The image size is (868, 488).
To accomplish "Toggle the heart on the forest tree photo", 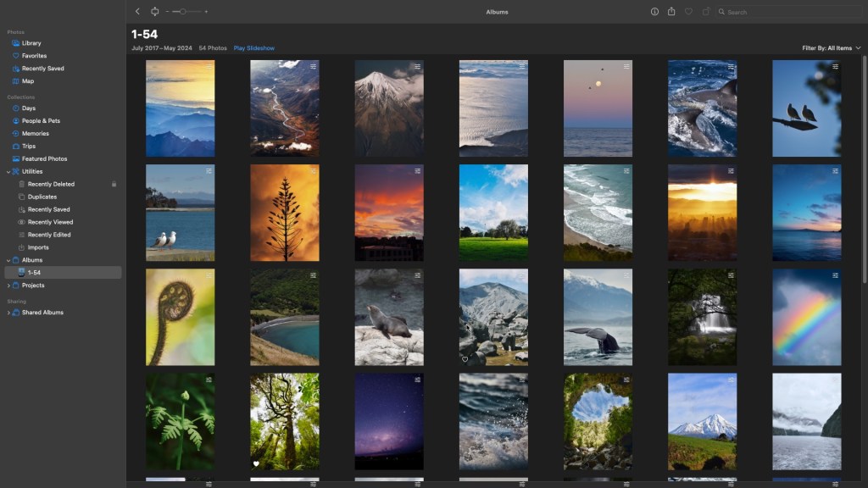I will 256,463.
